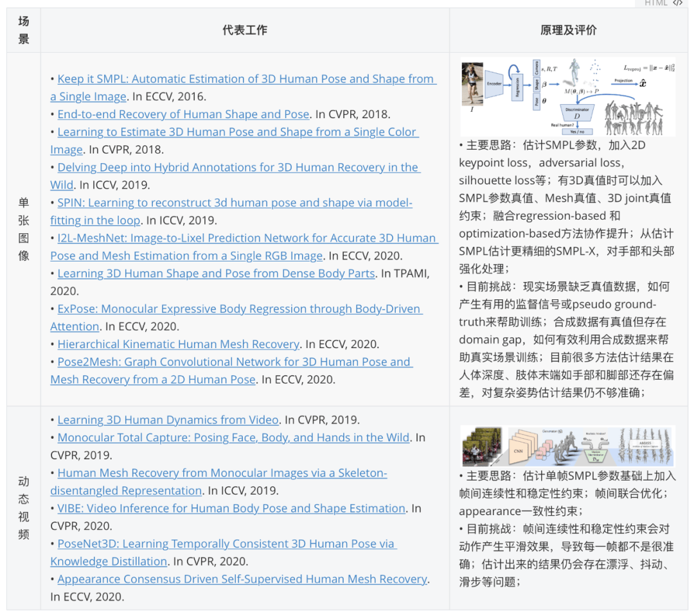The width and height of the screenshot is (694, 616).
Task: View the VIBE pipeline diagram image
Action: 568,446
